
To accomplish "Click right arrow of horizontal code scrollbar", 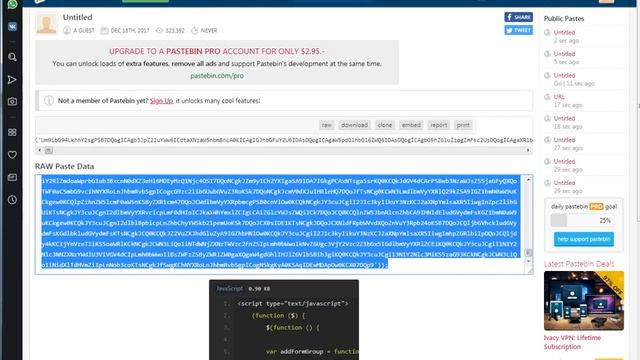I will coord(528,150).
